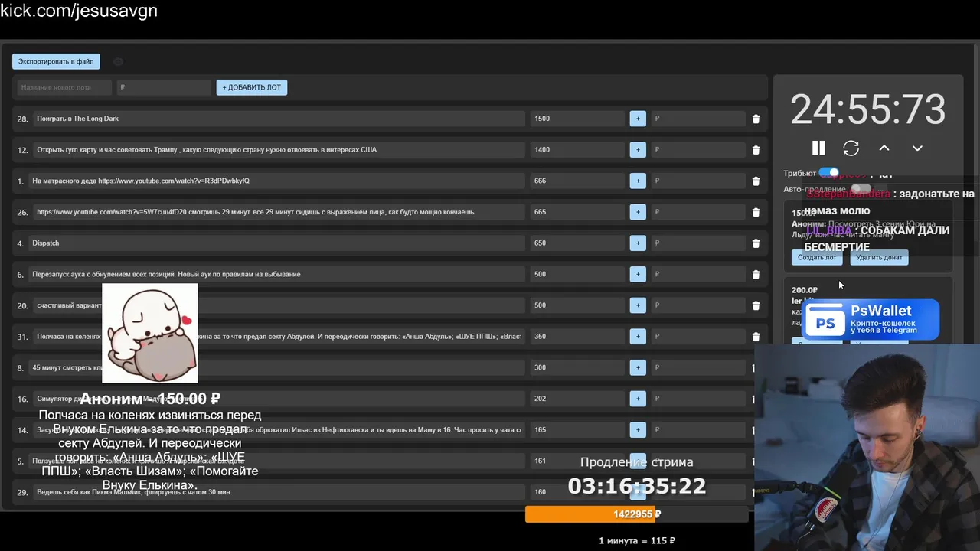Click plus button on the 350 row

click(x=638, y=337)
